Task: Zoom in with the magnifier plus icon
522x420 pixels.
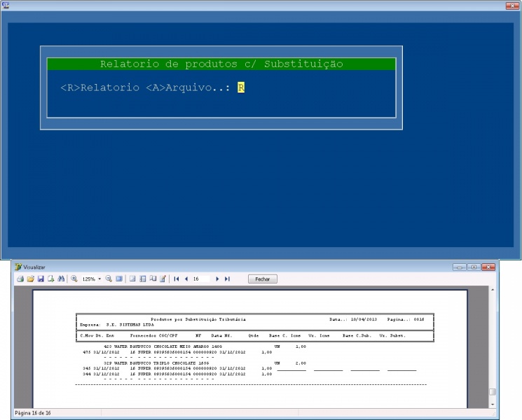Action: (x=74, y=279)
